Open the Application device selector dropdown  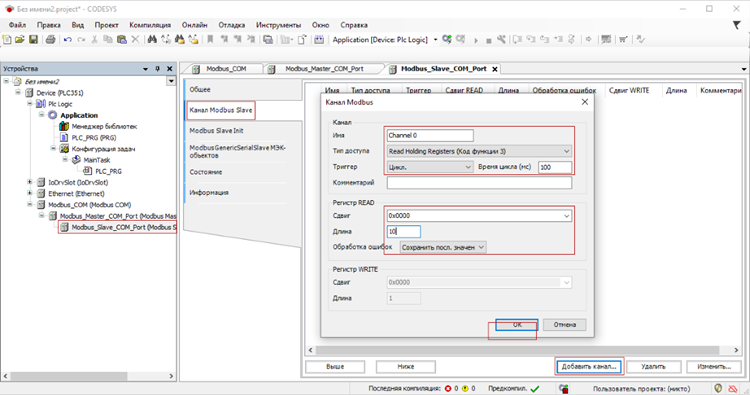435,40
